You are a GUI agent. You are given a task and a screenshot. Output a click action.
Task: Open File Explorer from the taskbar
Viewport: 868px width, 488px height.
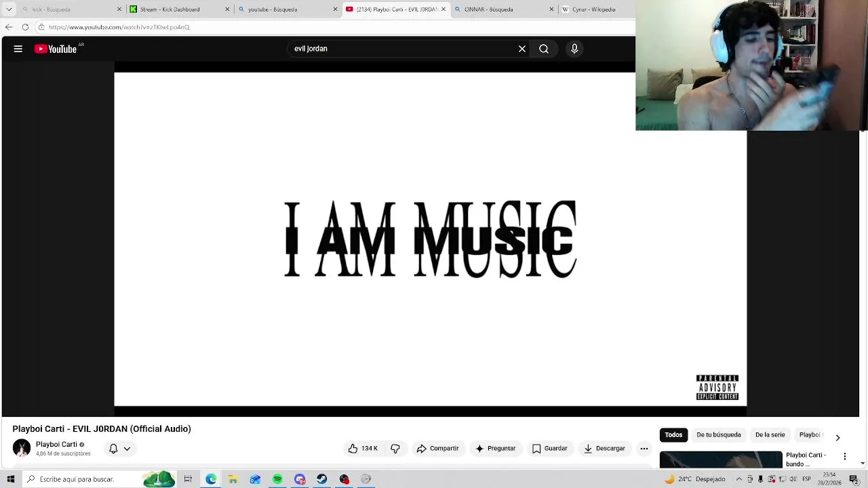[233, 479]
